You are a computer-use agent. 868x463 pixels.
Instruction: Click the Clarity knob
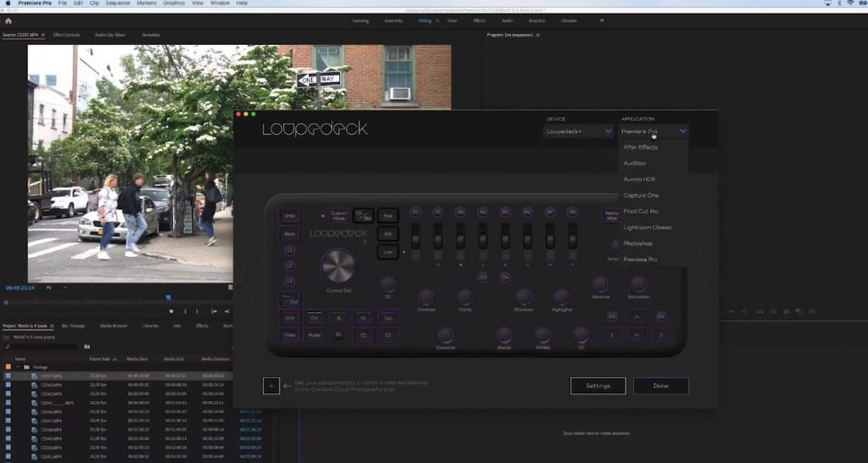click(465, 298)
